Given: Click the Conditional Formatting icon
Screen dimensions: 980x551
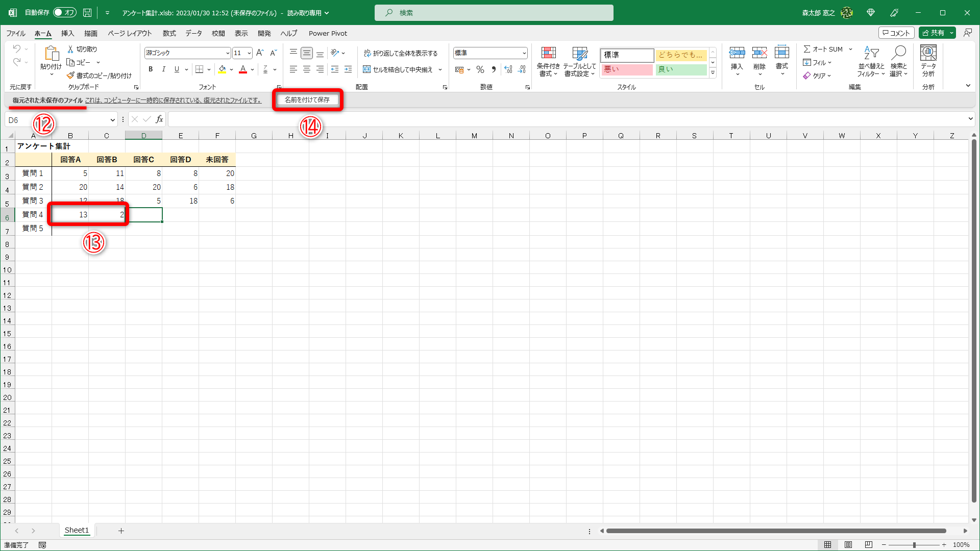Looking at the screenshot, I should 548,53.
